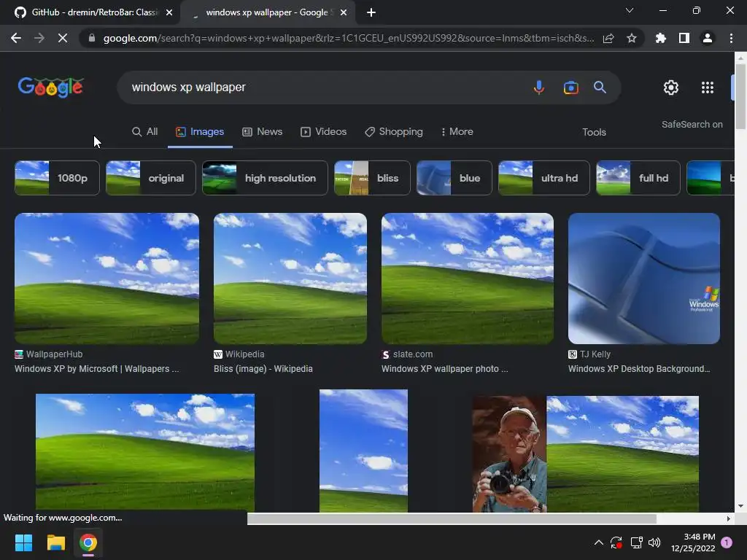Toggle the Chrome side panel icon

tap(684, 38)
